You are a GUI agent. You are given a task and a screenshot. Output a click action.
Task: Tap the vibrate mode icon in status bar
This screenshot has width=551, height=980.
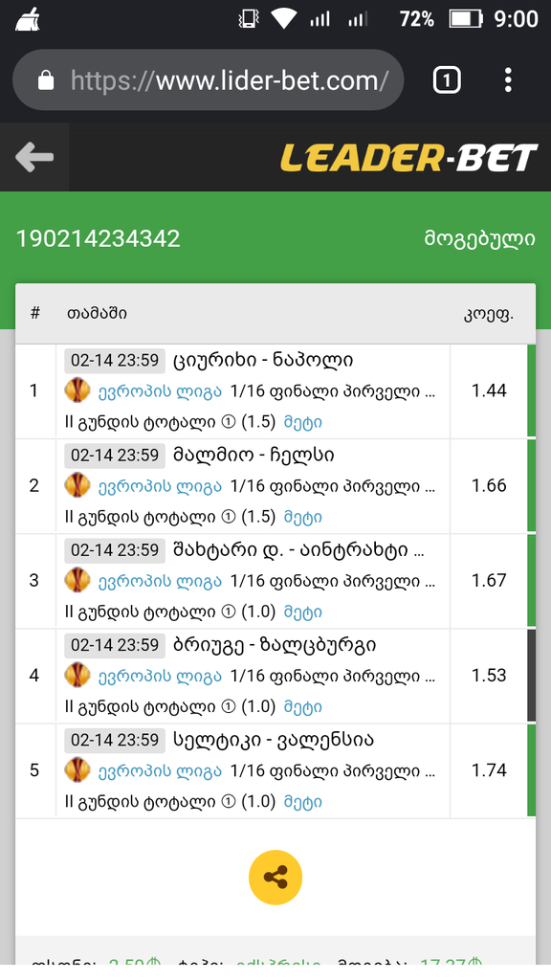pyautogui.click(x=249, y=19)
